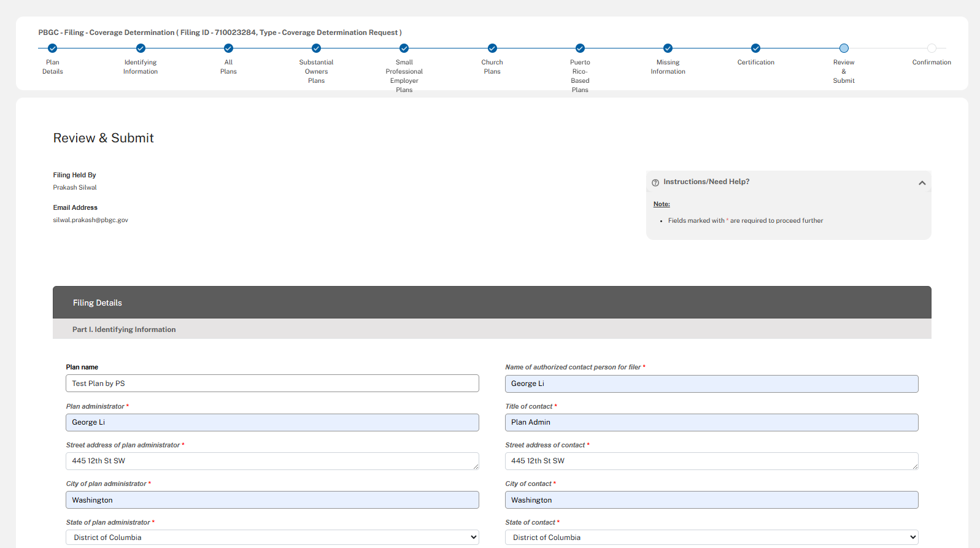The height and width of the screenshot is (548, 980).
Task: Click the Plan Details step checkmark icon
Action: coord(53,48)
